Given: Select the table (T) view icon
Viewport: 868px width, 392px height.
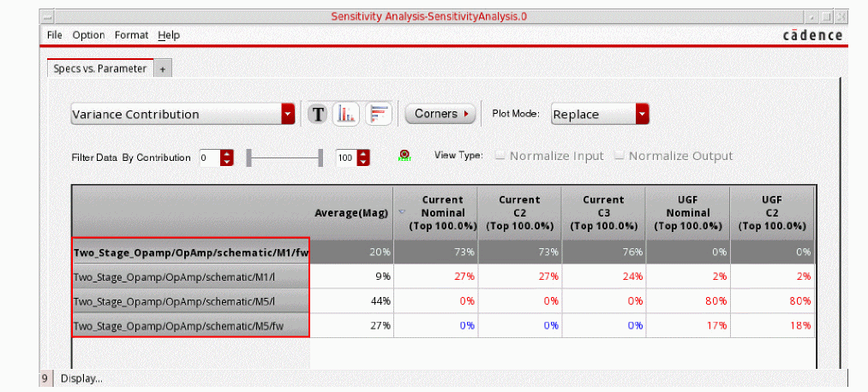Looking at the screenshot, I should [x=318, y=114].
